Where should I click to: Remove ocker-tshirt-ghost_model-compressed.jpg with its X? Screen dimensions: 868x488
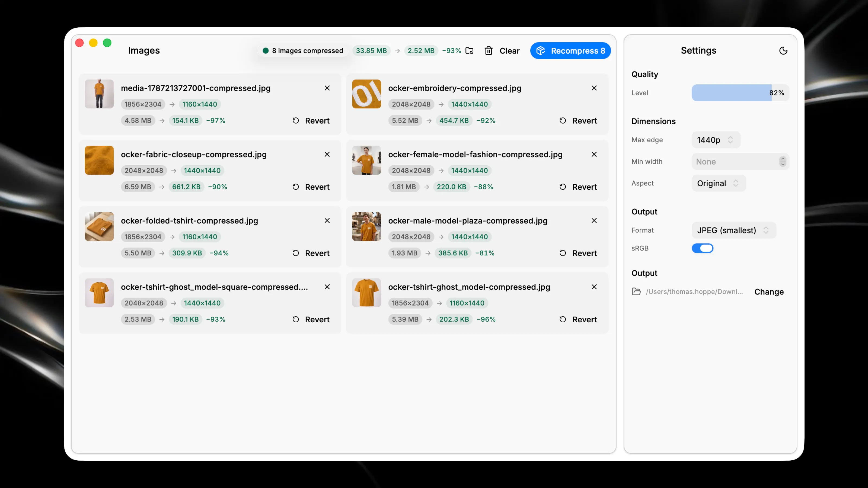click(x=594, y=287)
